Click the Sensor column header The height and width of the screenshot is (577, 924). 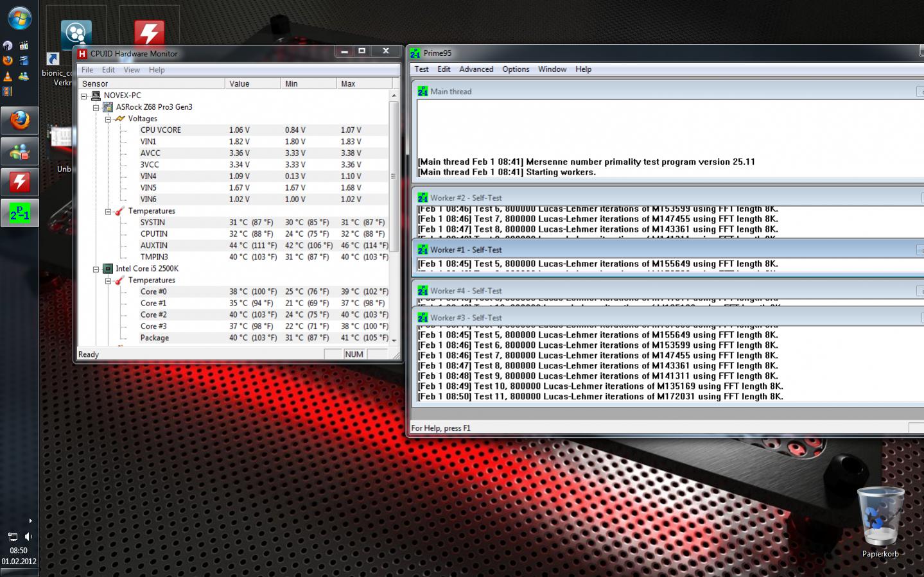(x=151, y=83)
